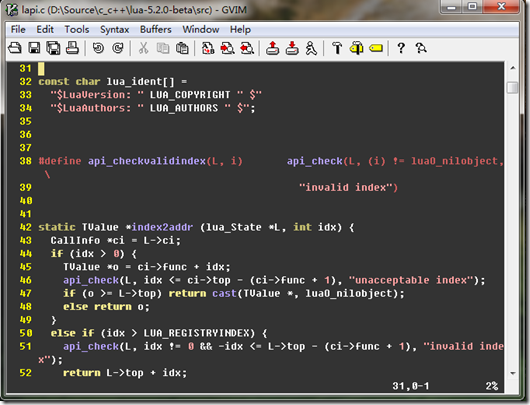Click the scrollbar down arrow
530x405 pixels.
click(x=513, y=373)
